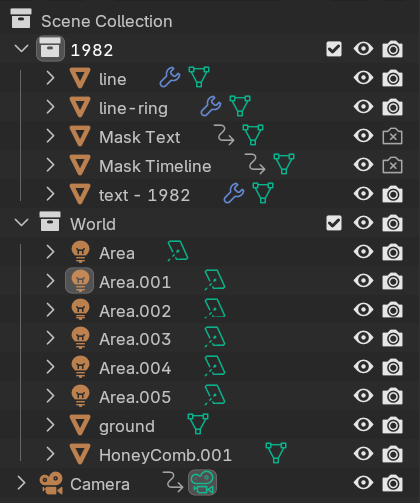Select the camera data icon next to Camera

point(203,482)
